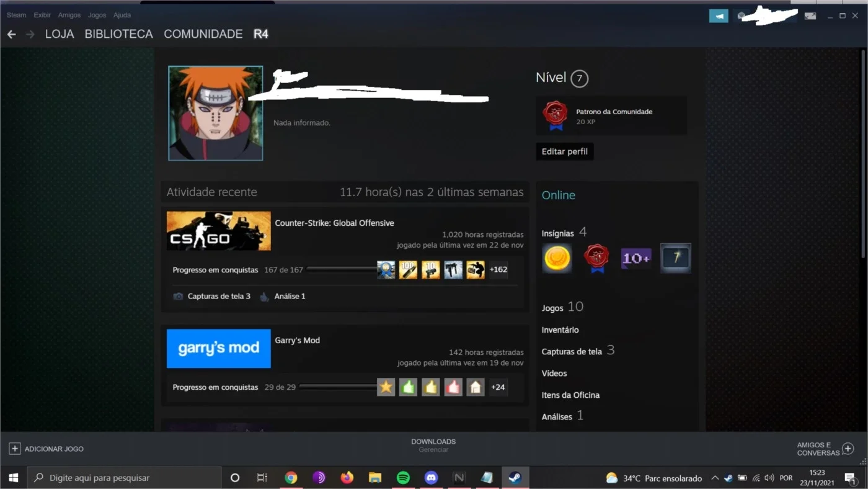Viewport: 868px width, 489px height.
Task: Open the Inventário link
Action: click(x=560, y=330)
